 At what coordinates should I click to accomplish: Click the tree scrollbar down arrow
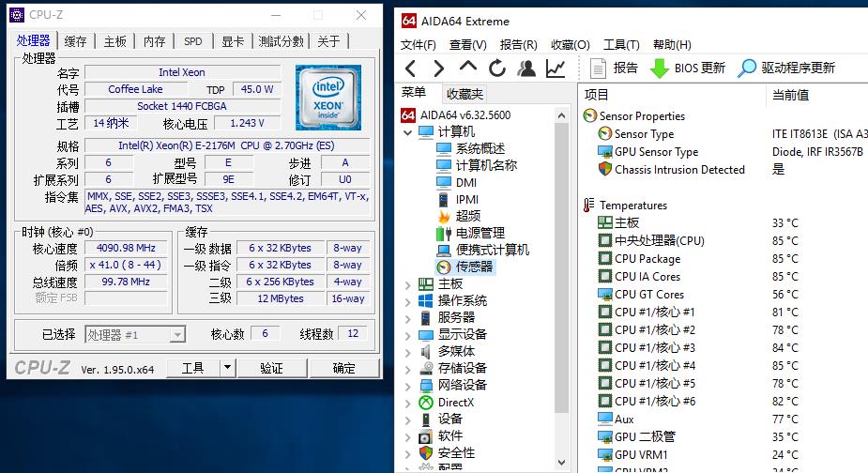pos(561,462)
